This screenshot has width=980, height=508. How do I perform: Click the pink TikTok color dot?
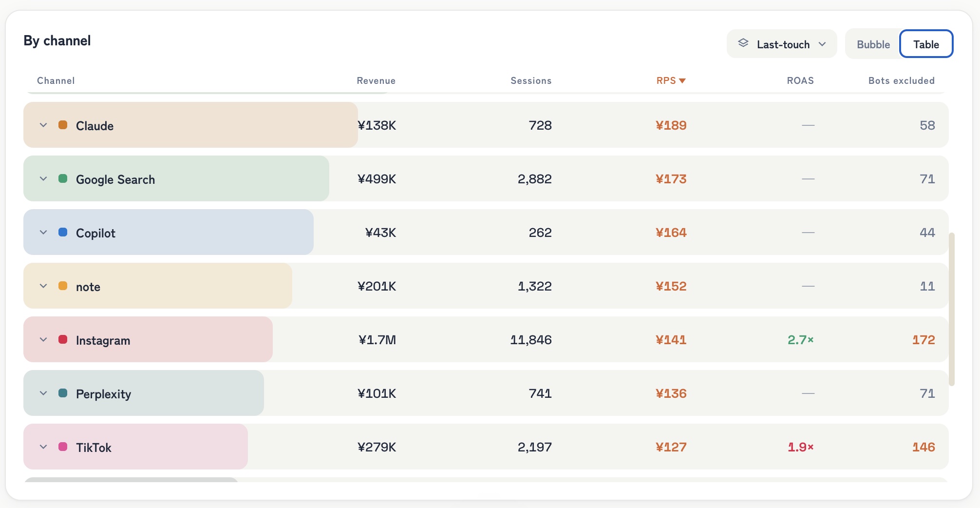(63, 447)
